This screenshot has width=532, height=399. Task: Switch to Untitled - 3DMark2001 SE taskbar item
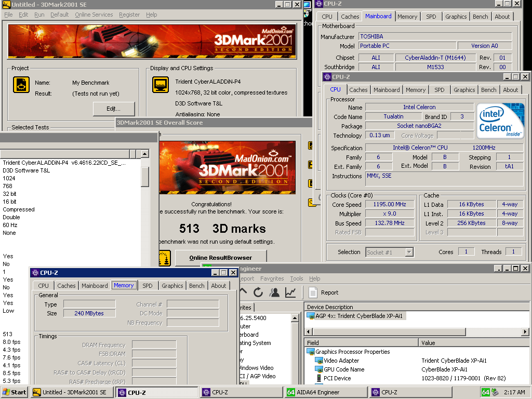coord(72,392)
